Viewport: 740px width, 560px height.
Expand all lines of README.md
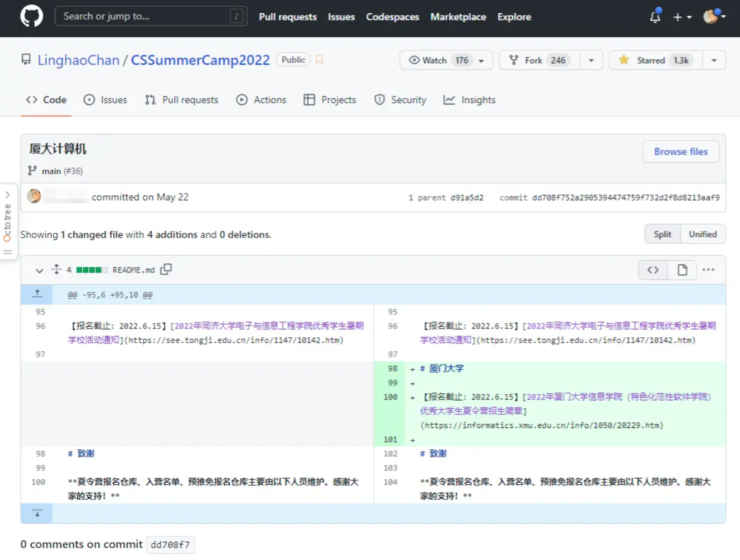coord(57,269)
